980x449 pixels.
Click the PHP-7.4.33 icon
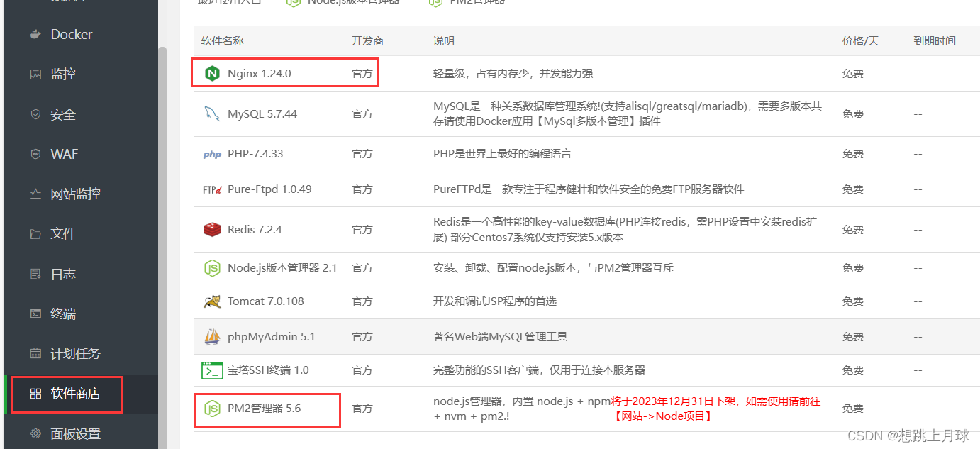point(213,153)
